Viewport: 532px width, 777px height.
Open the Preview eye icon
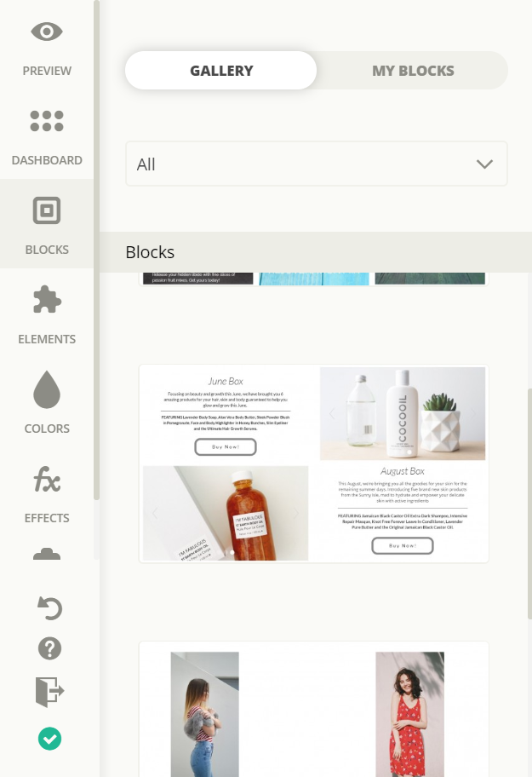coord(47,32)
